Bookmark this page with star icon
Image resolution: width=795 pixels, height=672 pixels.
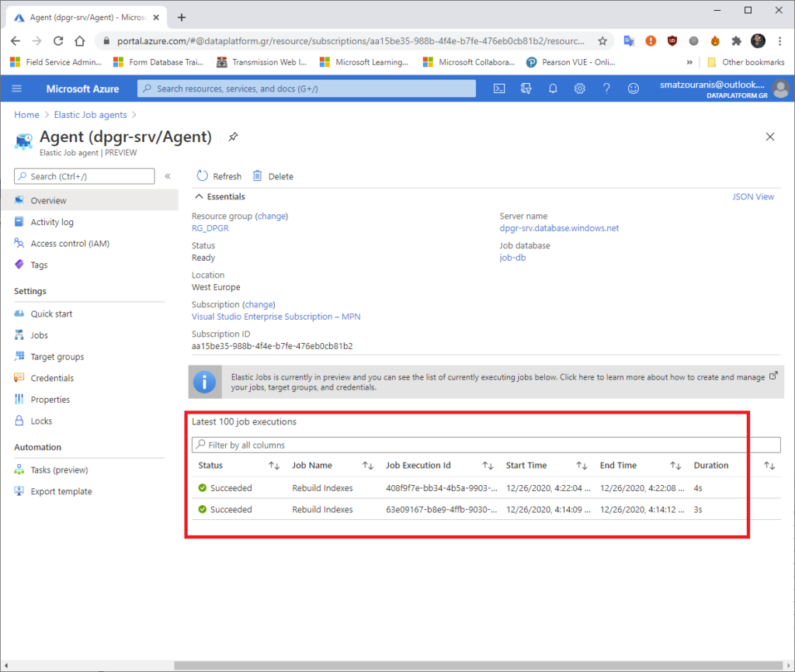coord(602,40)
